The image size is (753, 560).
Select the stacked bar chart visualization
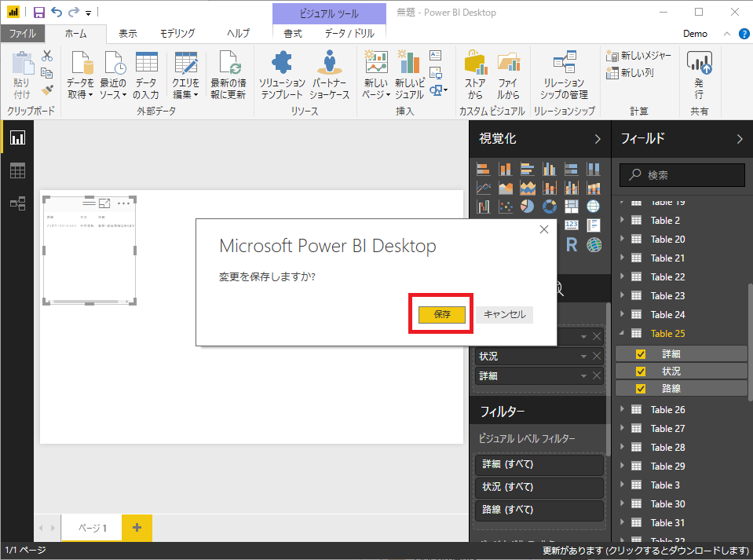click(x=483, y=169)
